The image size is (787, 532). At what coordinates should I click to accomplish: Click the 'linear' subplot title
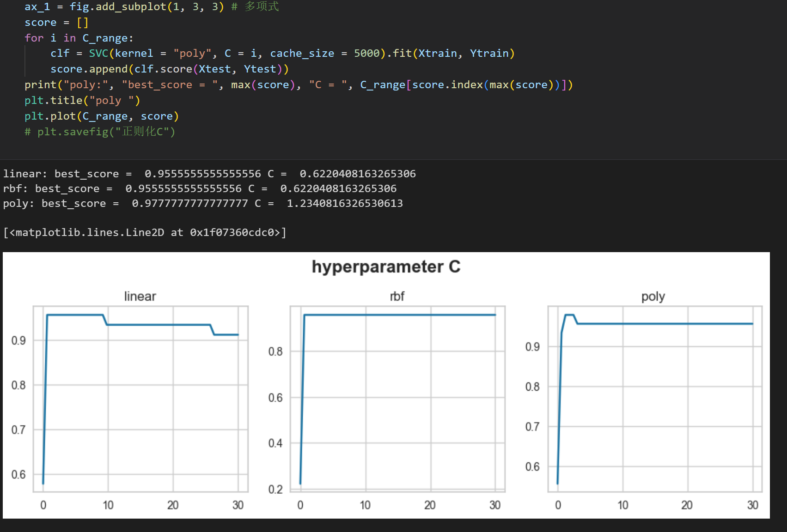pyautogui.click(x=140, y=296)
